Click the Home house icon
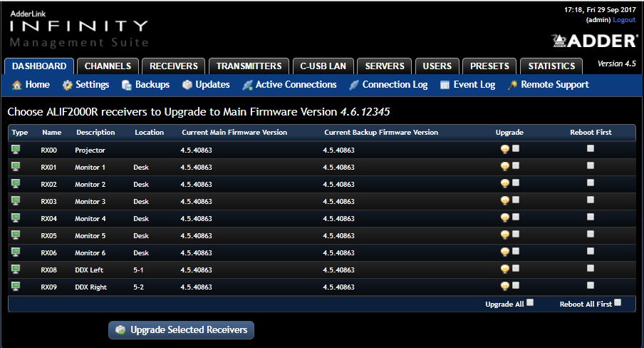The height and width of the screenshot is (348, 644). coord(17,85)
